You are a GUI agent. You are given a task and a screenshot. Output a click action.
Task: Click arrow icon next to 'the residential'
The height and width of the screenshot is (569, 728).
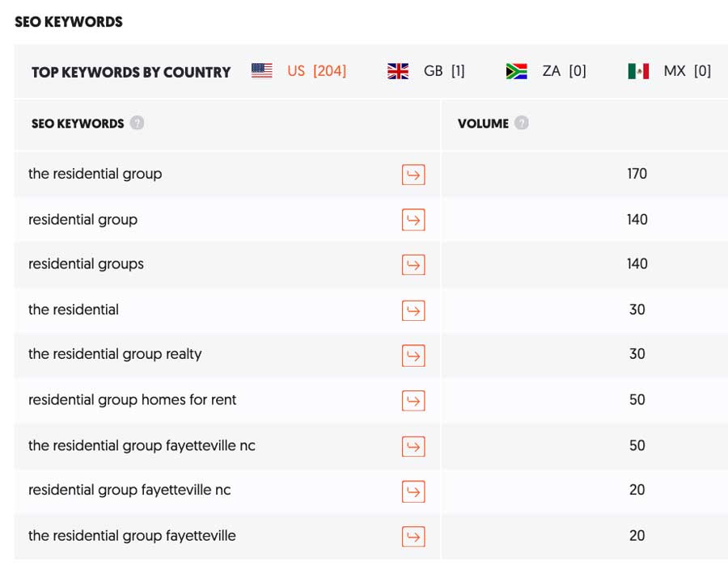coord(413,310)
